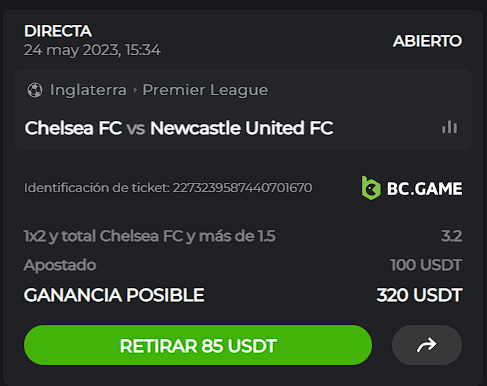Click the GANANCIA POSIBLE label
Screen dimensions: 487x386
coord(114,295)
